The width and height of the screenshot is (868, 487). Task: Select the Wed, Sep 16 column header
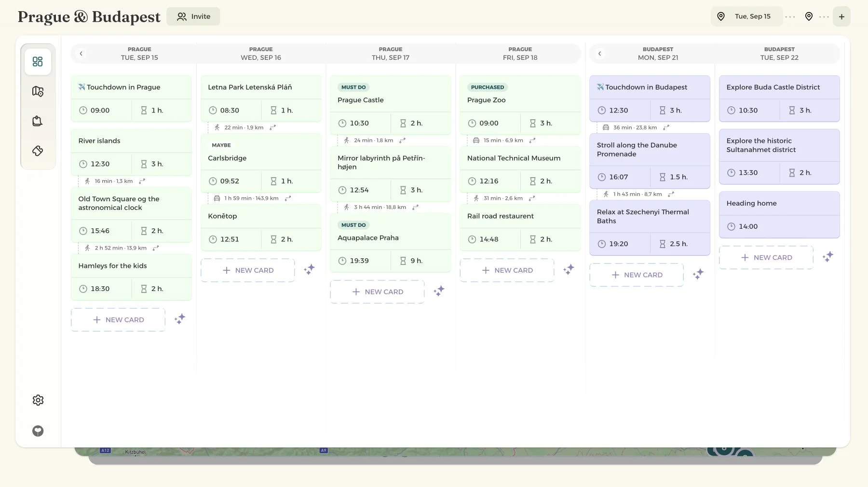click(261, 54)
